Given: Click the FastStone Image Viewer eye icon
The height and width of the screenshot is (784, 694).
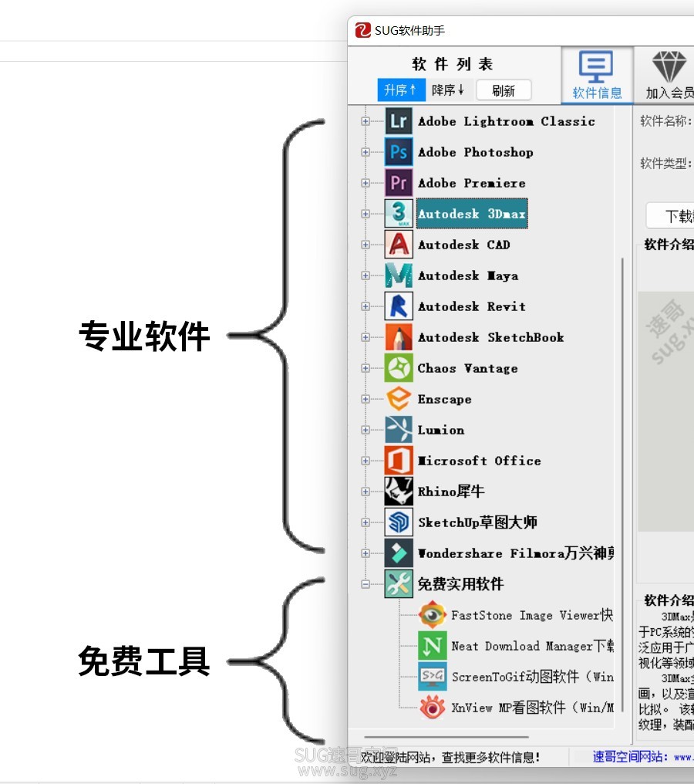Looking at the screenshot, I should (x=432, y=614).
